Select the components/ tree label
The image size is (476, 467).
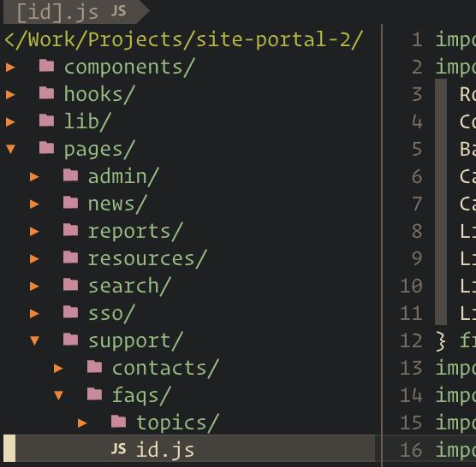(x=129, y=67)
